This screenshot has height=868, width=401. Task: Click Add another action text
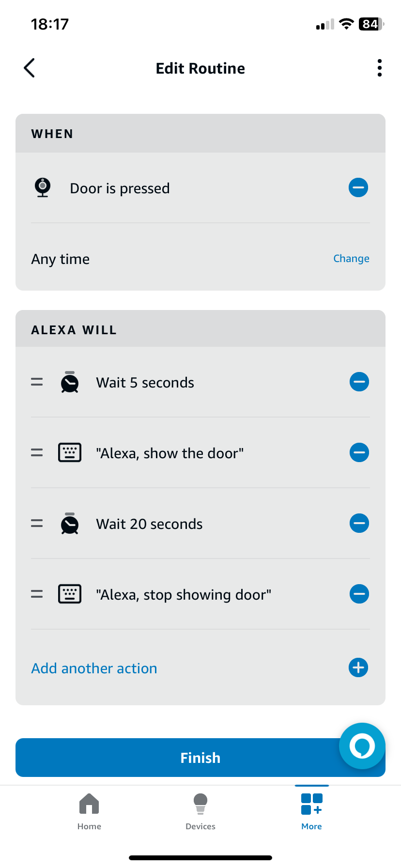94,668
